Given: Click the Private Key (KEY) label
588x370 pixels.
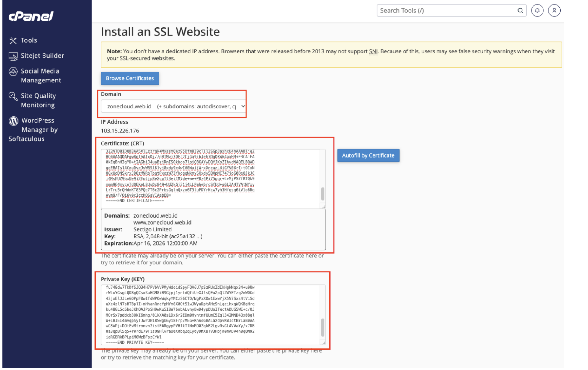Looking at the screenshot, I should click(x=122, y=279).
